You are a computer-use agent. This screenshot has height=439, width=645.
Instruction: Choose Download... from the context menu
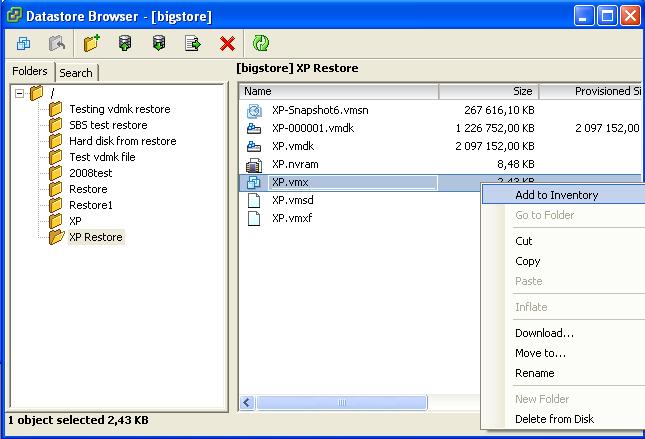tap(544, 333)
